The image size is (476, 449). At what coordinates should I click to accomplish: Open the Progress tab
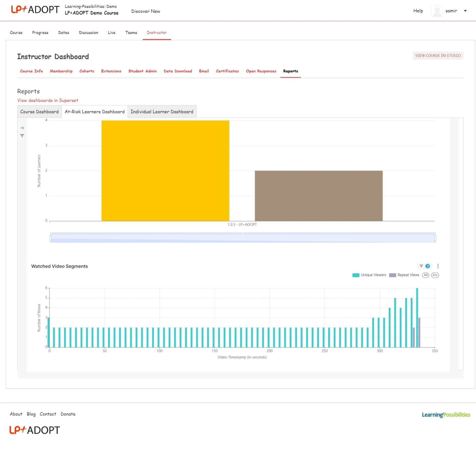tap(40, 33)
